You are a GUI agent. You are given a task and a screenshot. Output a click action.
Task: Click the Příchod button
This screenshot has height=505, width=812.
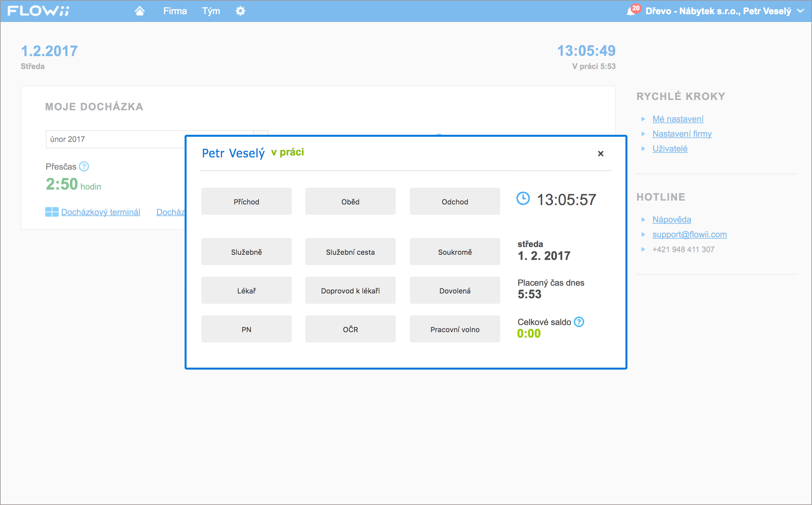246,202
